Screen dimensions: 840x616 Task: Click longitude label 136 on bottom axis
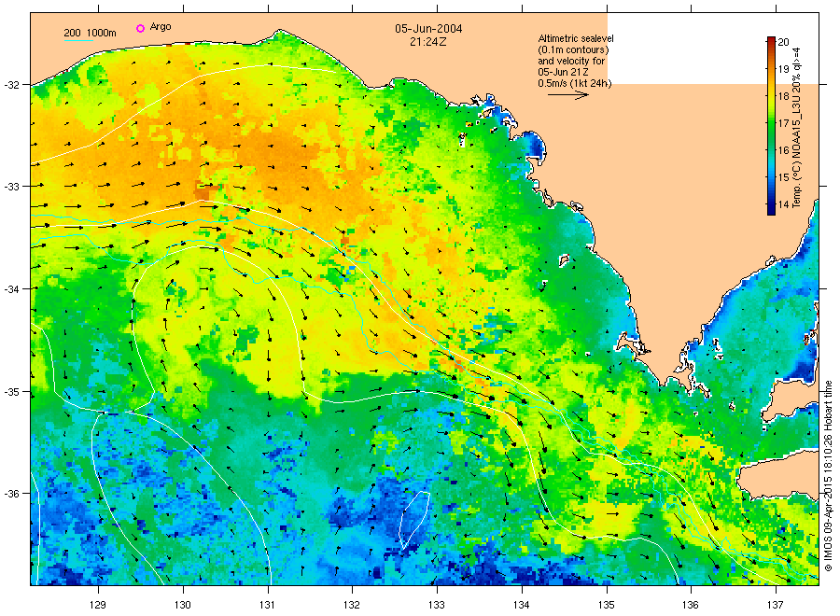click(x=691, y=605)
